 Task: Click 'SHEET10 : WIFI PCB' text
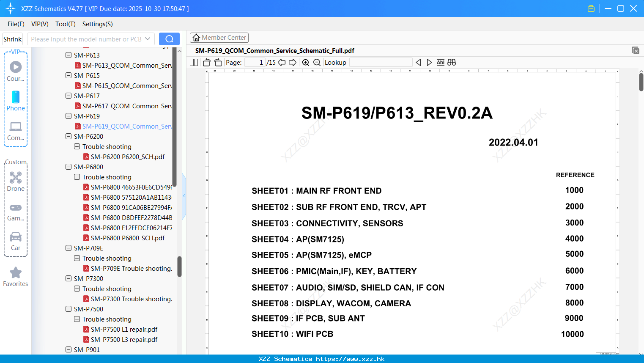point(292,334)
